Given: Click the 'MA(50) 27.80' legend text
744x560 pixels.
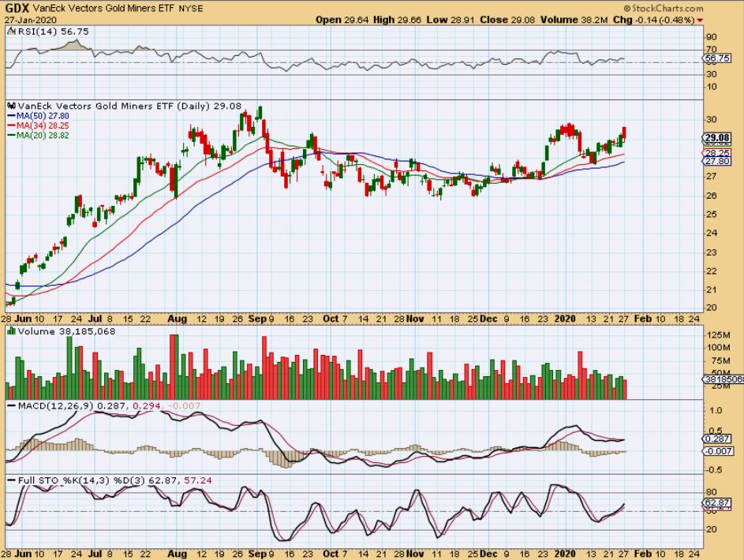Looking at the screenshot, I should tap(43, 116).
